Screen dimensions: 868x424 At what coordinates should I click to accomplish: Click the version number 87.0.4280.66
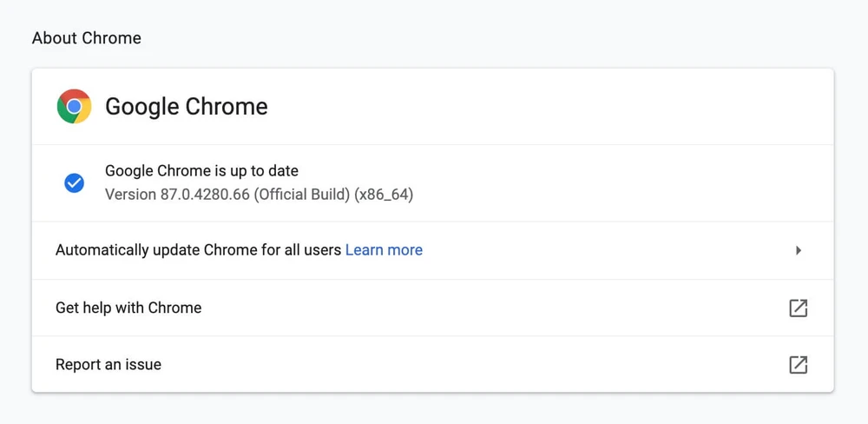(205, 195)
